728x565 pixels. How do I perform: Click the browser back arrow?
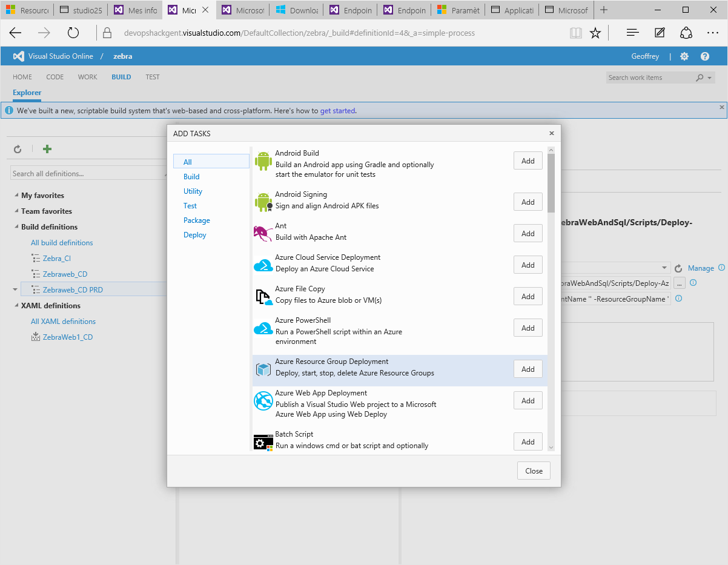click(x=15, y=33)
